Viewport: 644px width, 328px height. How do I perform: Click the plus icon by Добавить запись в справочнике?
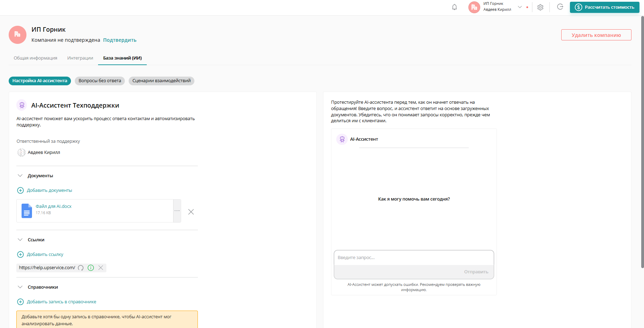coord(21,302)
